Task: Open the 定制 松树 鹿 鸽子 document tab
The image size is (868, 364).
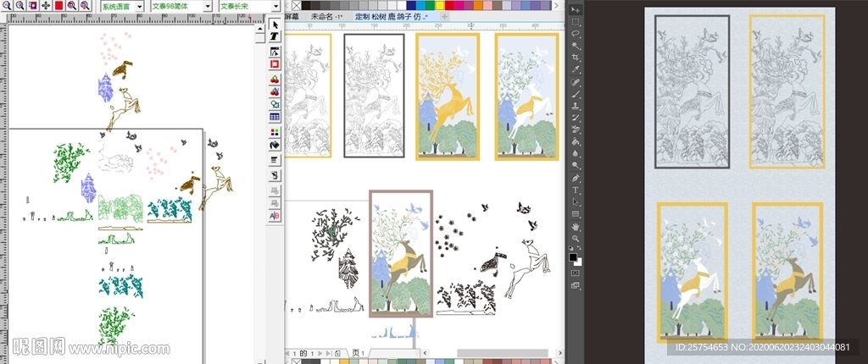Action: point(391,16)
